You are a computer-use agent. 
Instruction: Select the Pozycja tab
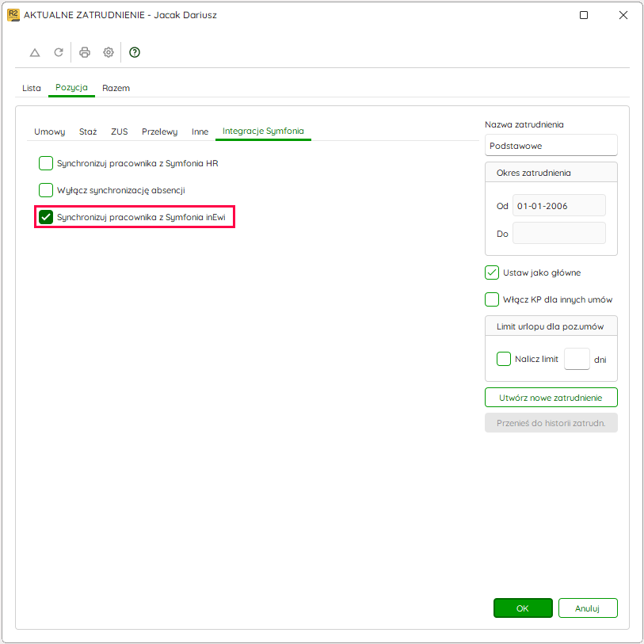(71, 87)
